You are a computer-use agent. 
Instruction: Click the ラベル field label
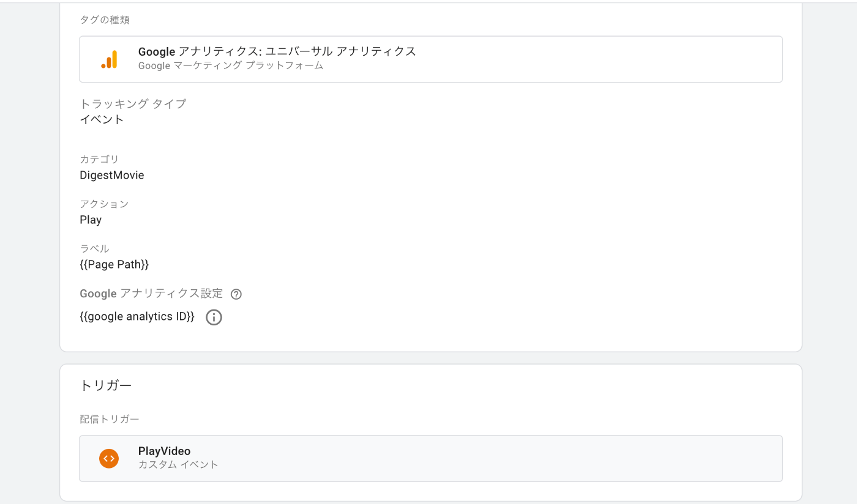pos(94,249)
